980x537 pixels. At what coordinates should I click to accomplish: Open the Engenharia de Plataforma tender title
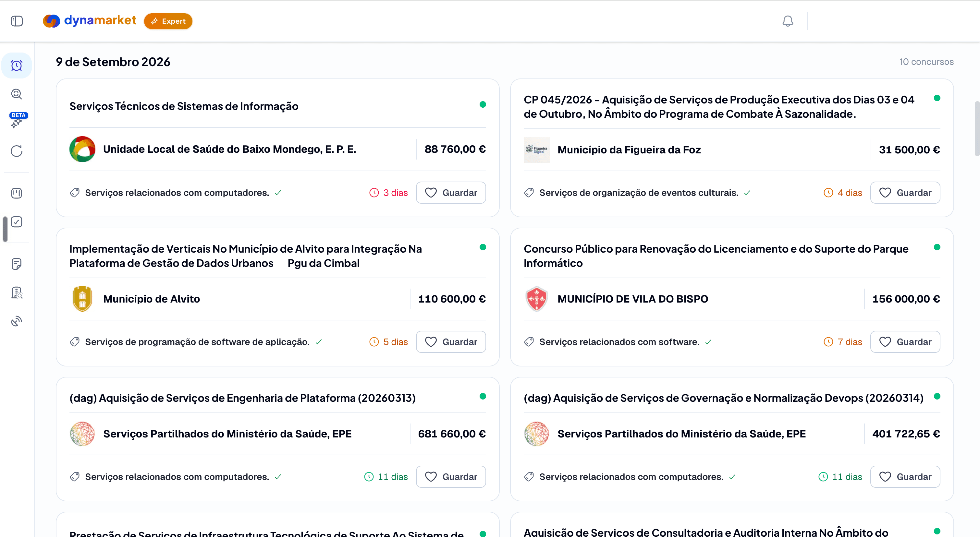click(242, 398)
